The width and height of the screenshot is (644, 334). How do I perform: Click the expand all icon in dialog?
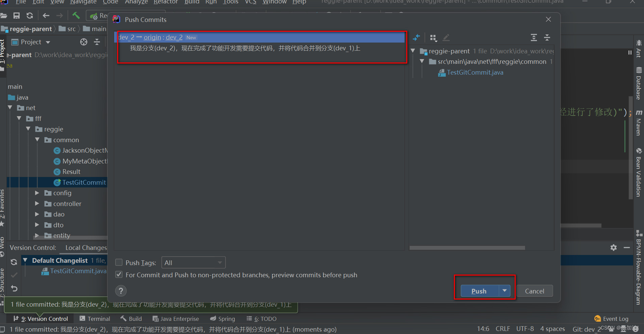(534, 37)
